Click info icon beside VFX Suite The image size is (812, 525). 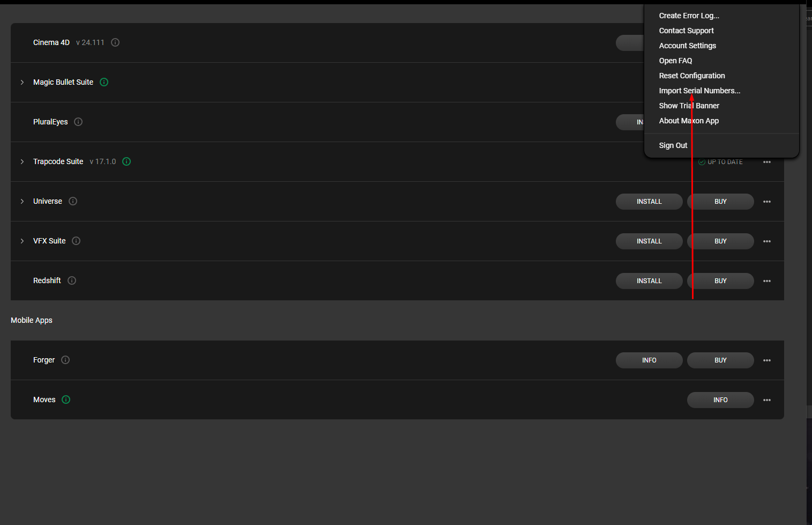click(76, 241)
